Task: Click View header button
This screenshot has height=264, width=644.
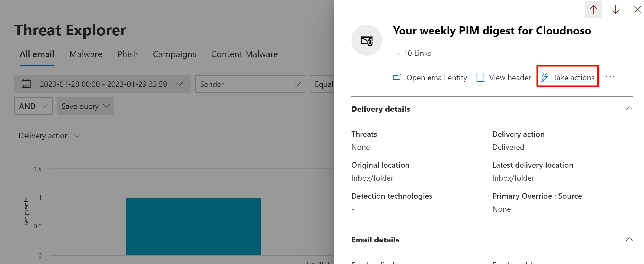Action: coord(504,78)
